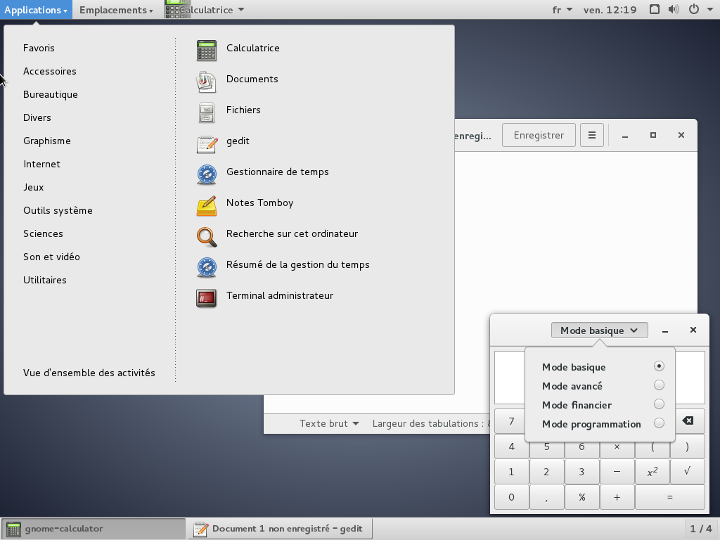Switch to Mode programmation radio option
Viewport: 720px width, 540px height.
pyautogui.click(x=658, y=423)
